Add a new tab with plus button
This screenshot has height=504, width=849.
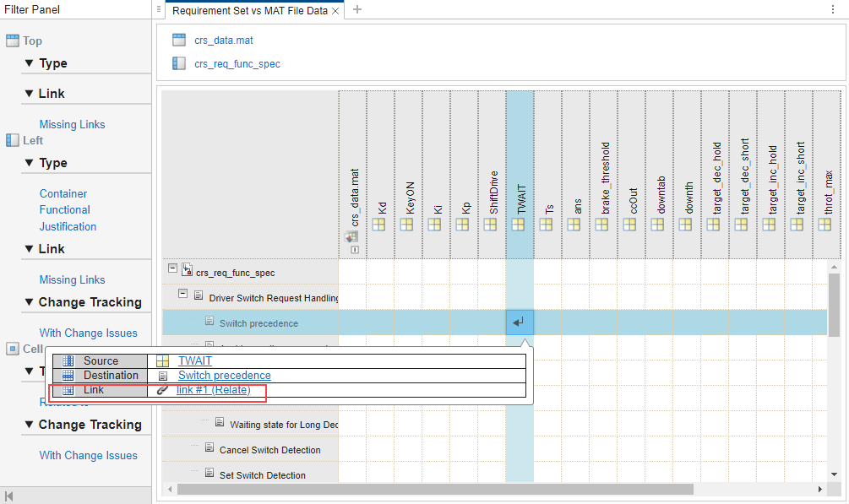pos(356,10)
